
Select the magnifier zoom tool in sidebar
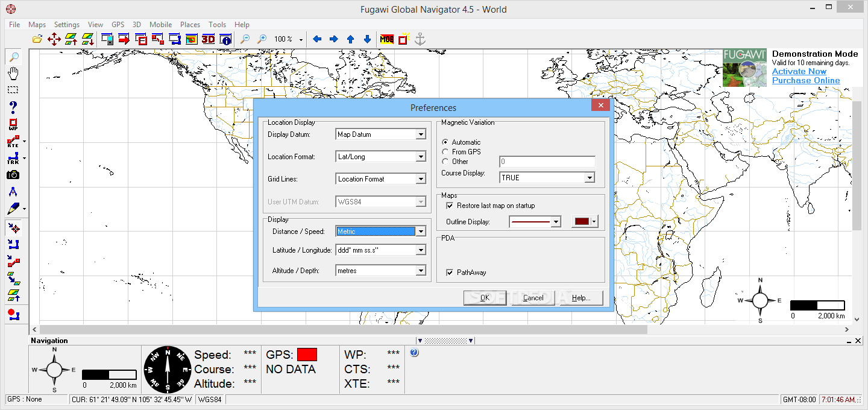pyautogui.click(x=13, y=57)
